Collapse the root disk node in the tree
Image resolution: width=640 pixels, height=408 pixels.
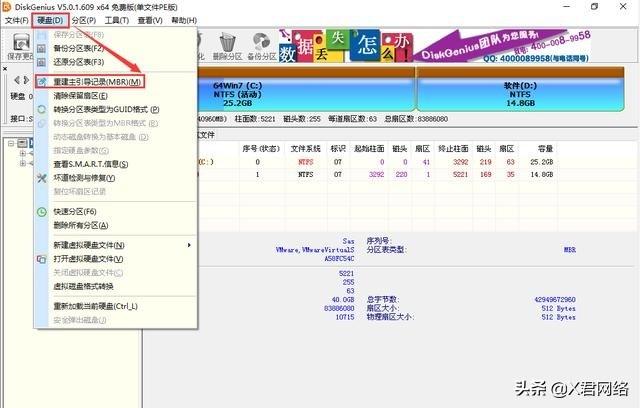click(x=11, y=143)
